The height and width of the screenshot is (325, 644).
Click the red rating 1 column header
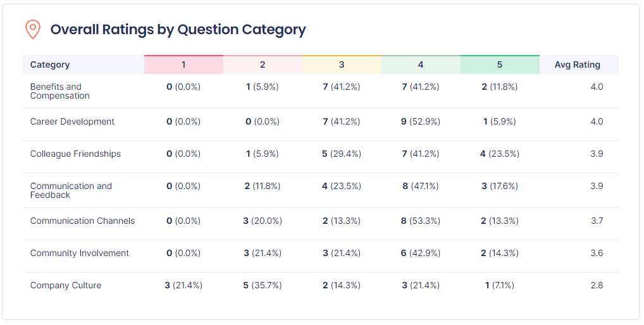[x=183, y=64]
